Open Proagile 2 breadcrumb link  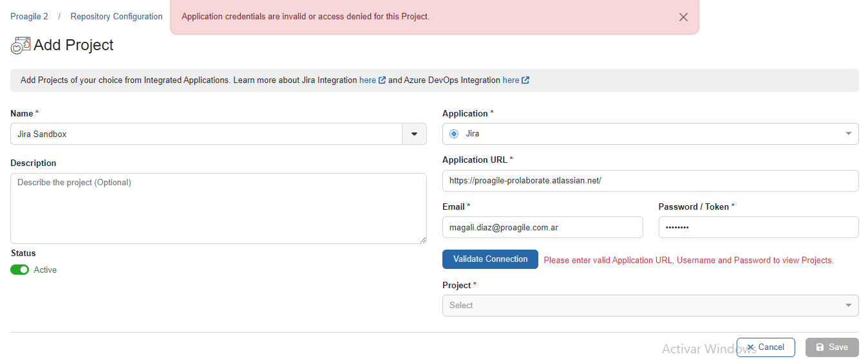(29, 17)
